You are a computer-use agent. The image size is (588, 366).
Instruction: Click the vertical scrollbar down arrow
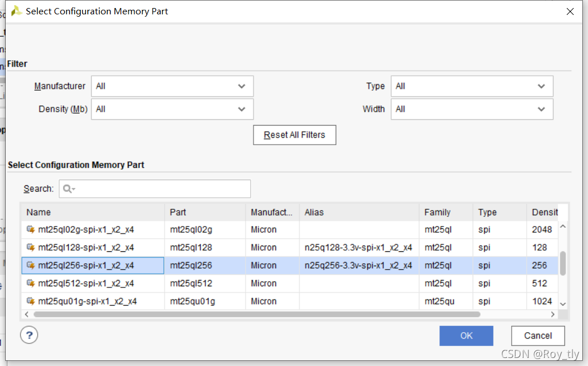pos(563,304)
